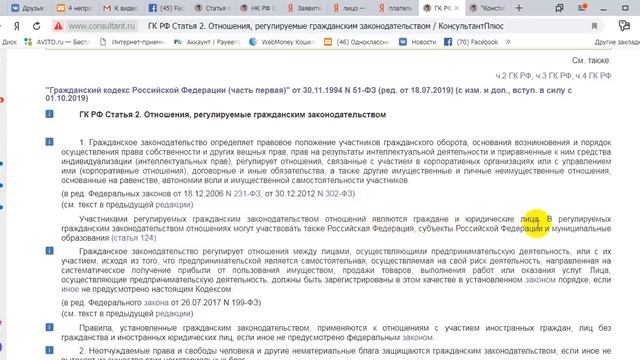Open the Yandex home 'Я' button
Image resolution: width=640 pixels, height=360 pixels.
[x=17, y=26]
